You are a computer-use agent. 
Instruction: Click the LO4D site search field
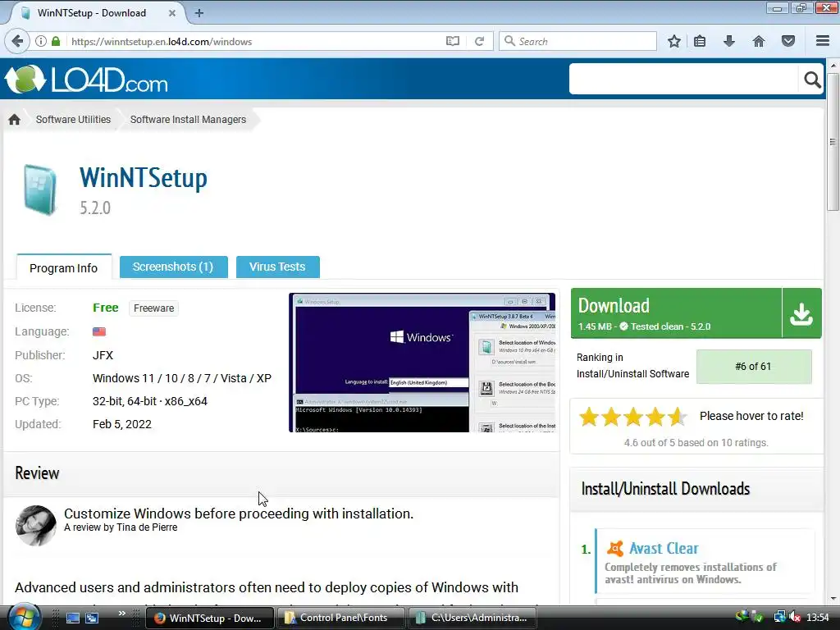point(683,80)
